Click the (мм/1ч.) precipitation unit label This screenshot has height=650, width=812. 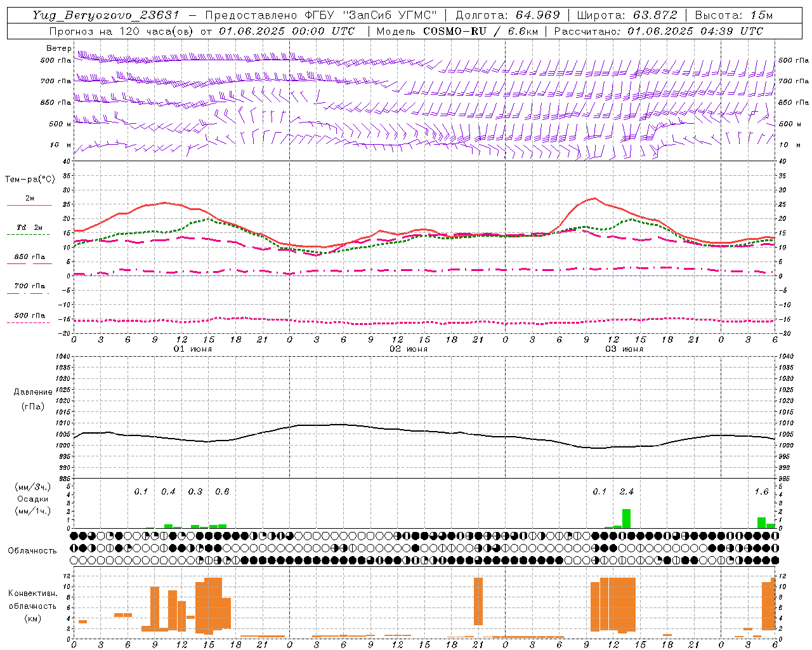point(32,511)
